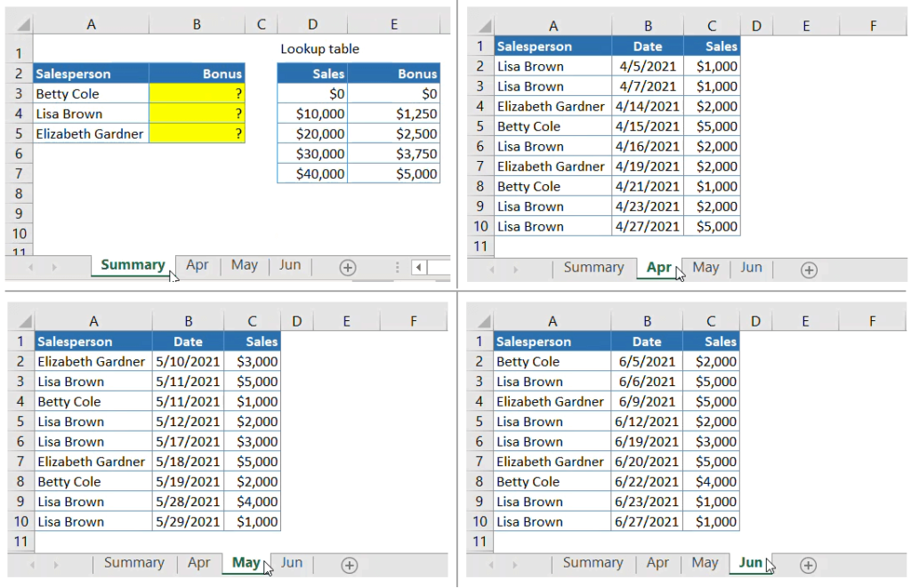Switch to Apr tab in the Jun pane
The height and width of the screenshot is (588, 911).
657,562
